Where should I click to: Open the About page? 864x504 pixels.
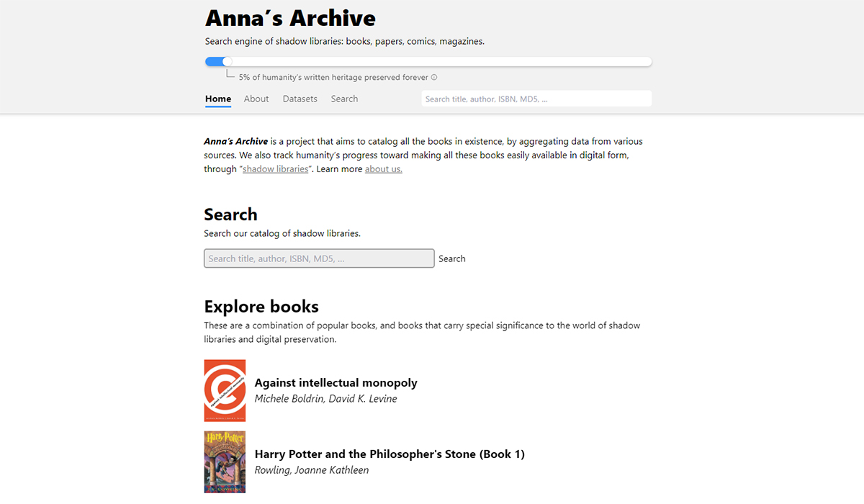click(x=256, y=99)
